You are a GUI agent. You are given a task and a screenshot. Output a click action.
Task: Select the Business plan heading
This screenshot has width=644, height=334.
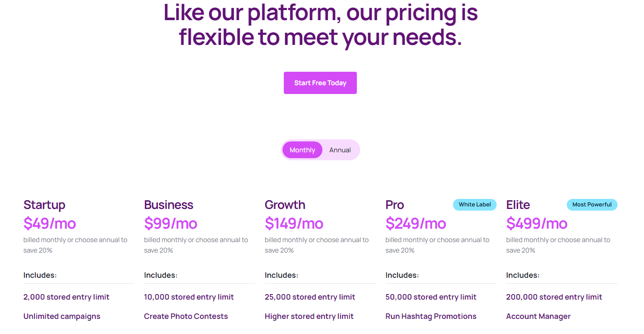tap(168, 205)
